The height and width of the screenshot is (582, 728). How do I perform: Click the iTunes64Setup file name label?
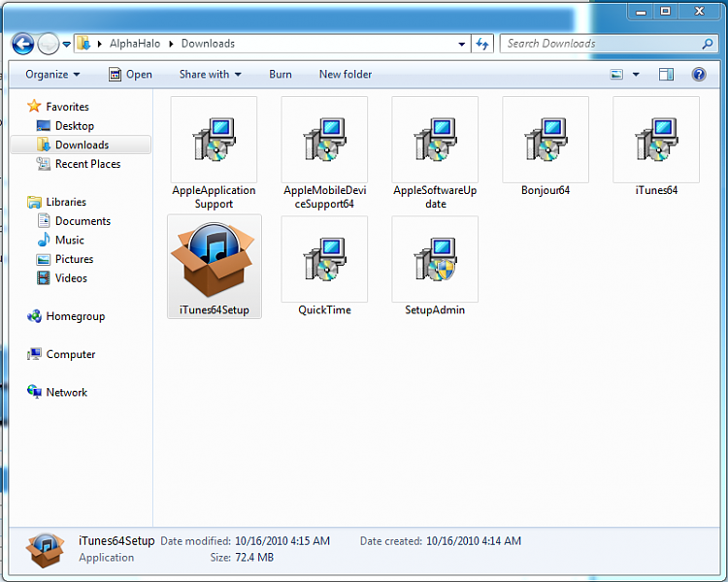(x=215, y=310)
